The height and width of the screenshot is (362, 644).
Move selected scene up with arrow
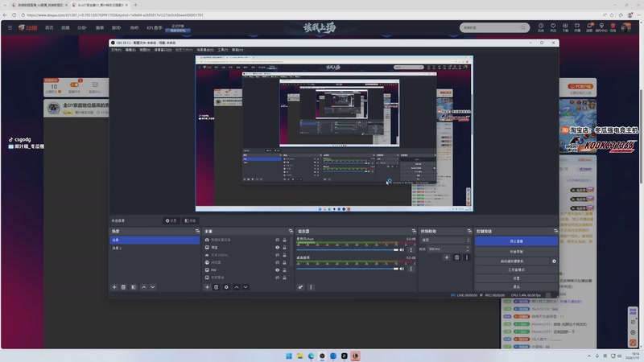pyautogui.click(x=144, y=287)
